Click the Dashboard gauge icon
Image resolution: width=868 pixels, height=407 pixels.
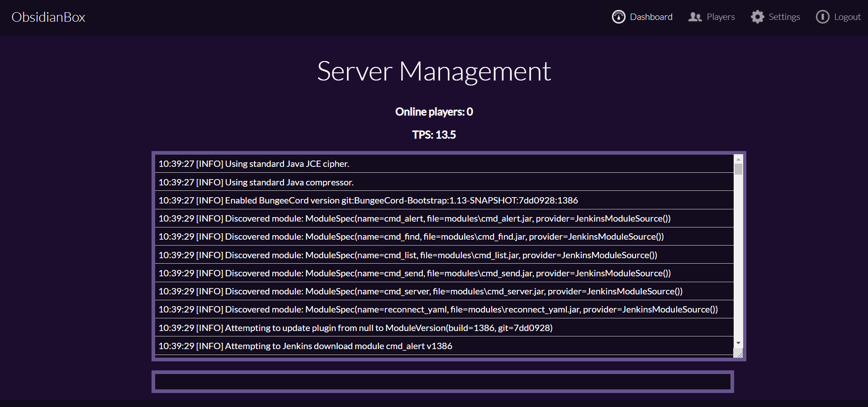point(618,17)
